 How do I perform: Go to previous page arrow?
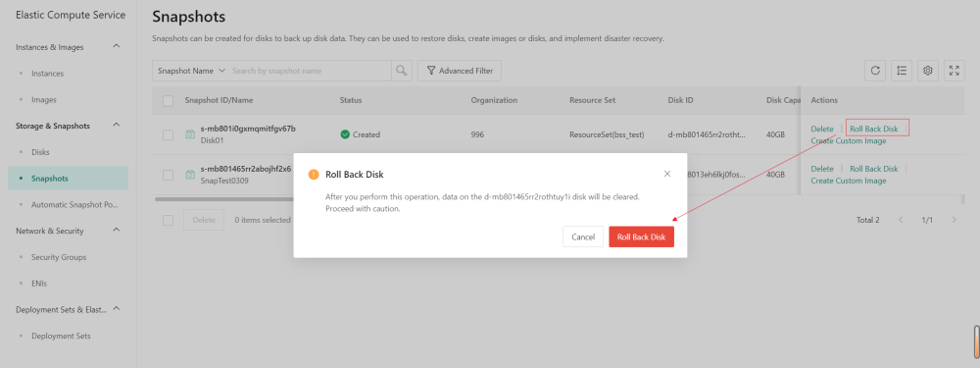901,220
